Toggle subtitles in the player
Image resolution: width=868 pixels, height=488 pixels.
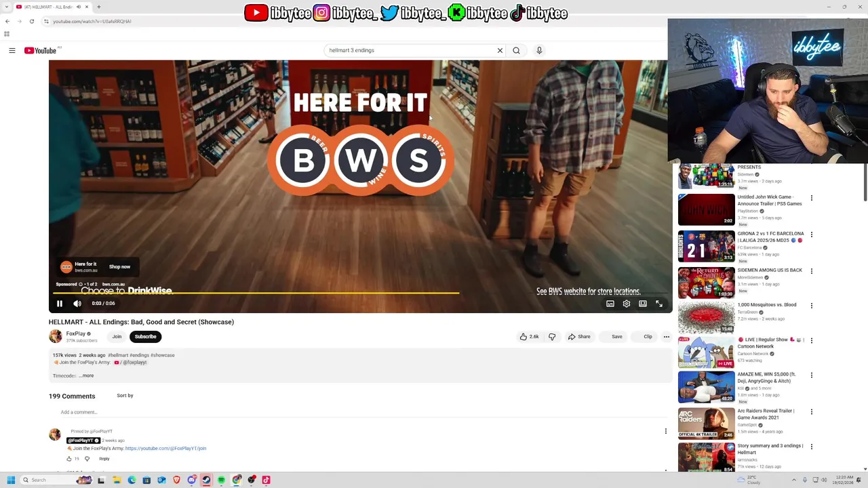tap(610, 304)
